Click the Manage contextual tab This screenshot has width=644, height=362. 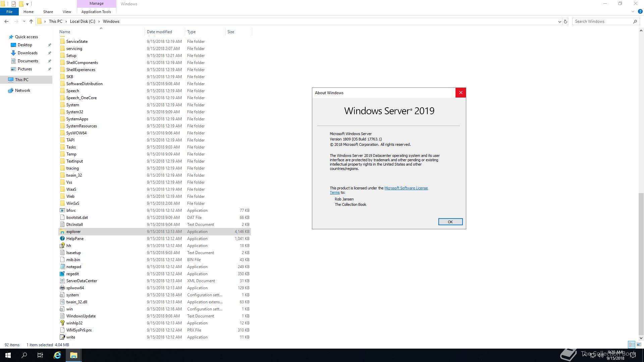[97, 4]
